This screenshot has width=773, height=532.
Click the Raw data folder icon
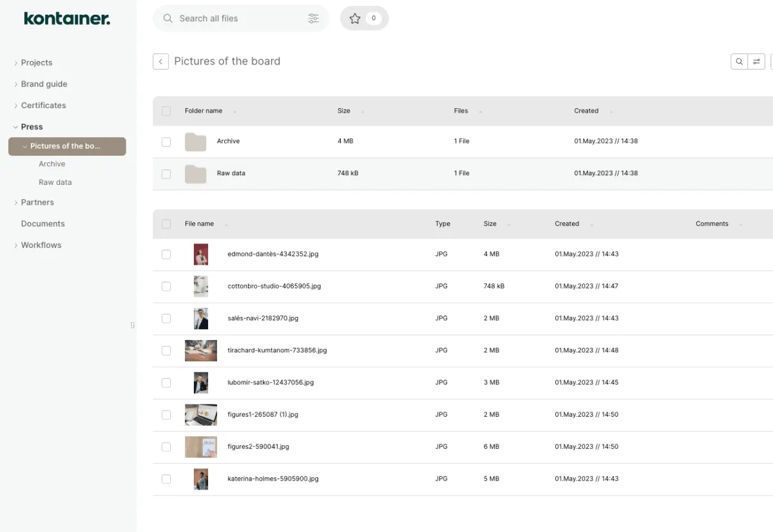[x=195, y=174]
